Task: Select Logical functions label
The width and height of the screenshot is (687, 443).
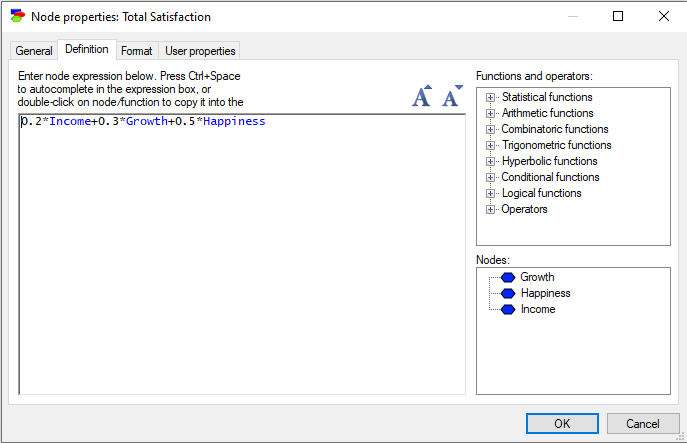Action: (542, 193)
